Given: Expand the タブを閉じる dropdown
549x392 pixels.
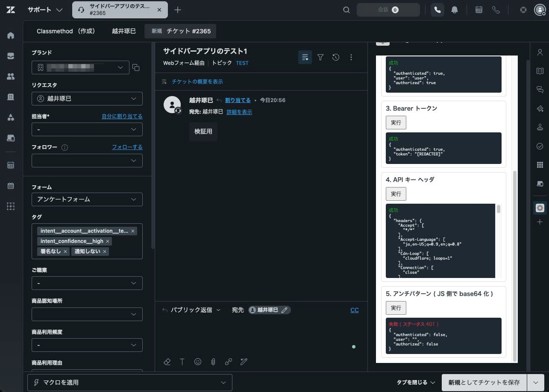Looking at the screenshot, I should (416, 383).
